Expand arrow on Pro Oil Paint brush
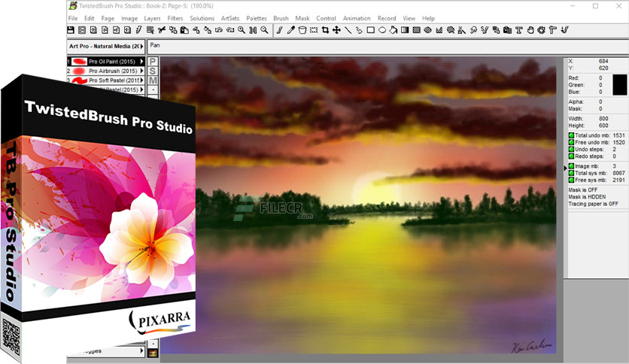Viewport: 629px width, 364px height. (x=141, y=62)
